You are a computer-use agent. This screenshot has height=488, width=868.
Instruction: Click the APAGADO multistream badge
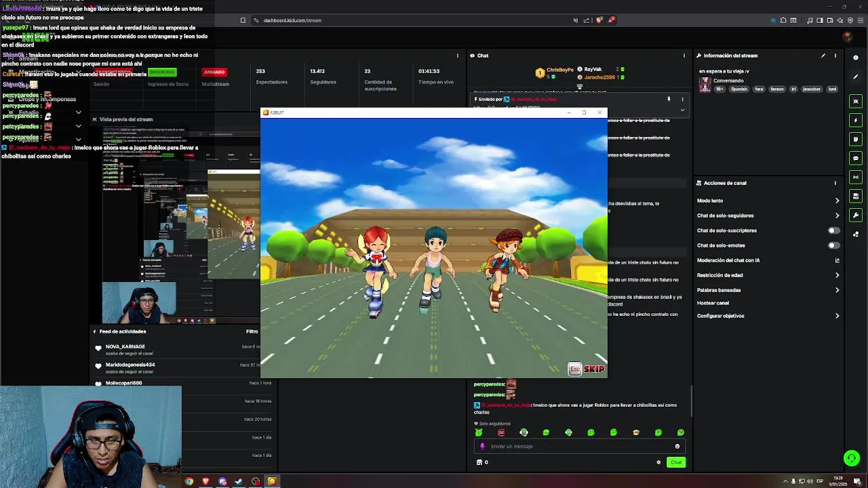(214, 72)
